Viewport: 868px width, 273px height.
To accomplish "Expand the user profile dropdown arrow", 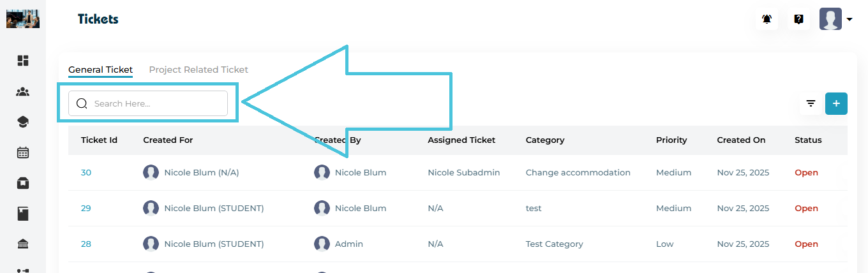I will click(849, 20).
